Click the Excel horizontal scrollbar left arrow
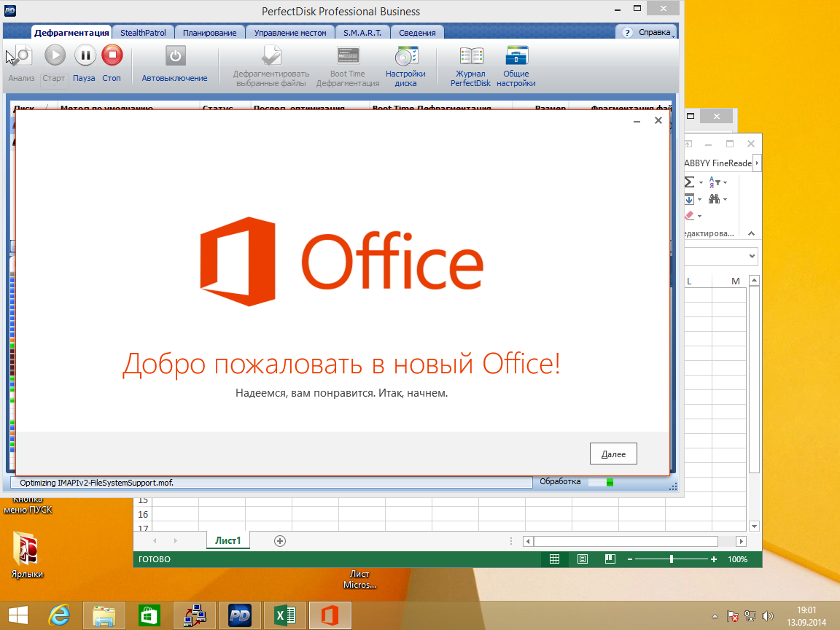 tap(528, 541)
